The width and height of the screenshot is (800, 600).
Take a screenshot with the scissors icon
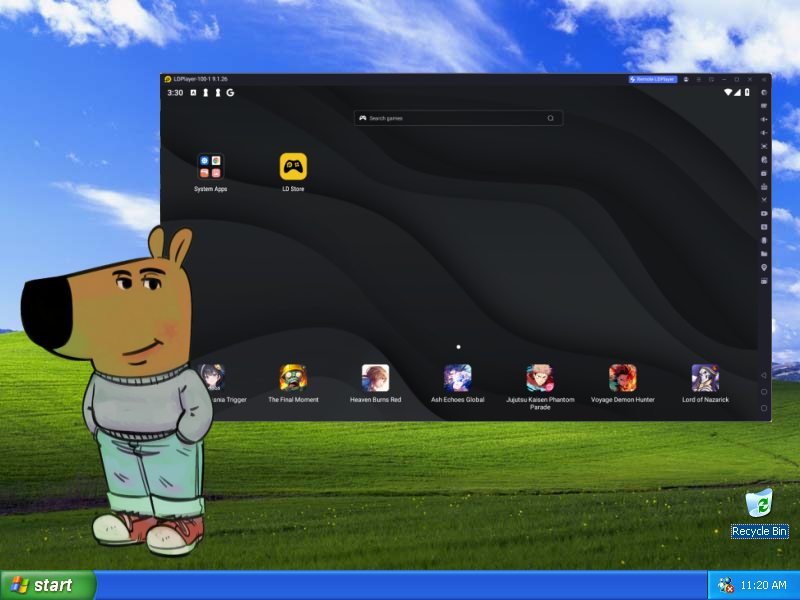pyautogui.click(x=764, y=200)
